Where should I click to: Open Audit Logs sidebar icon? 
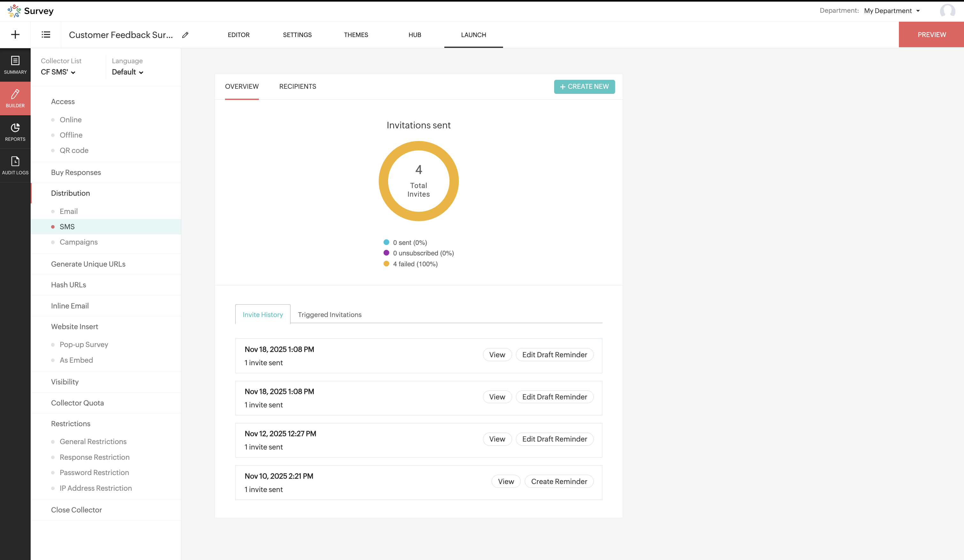(x=15, y=165)
